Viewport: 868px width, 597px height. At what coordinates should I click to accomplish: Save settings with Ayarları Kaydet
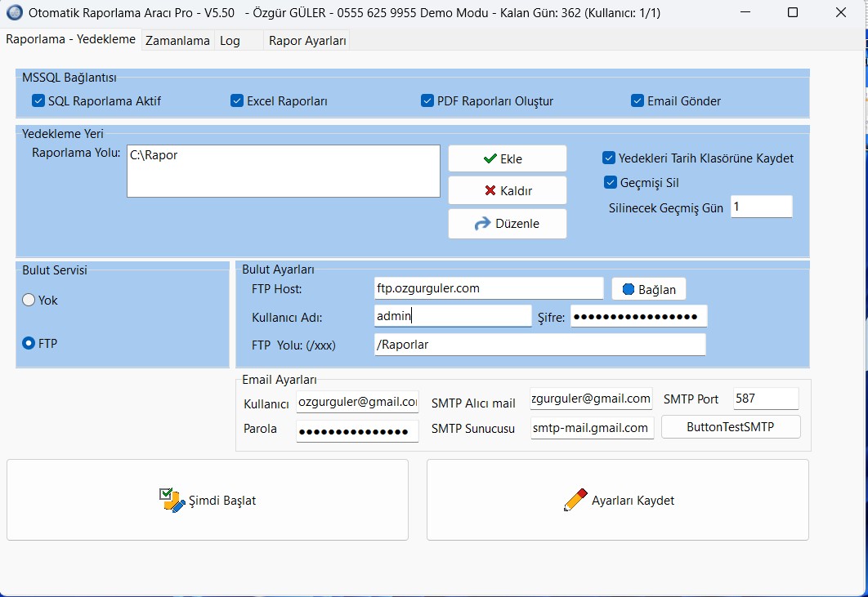[618, 500]
